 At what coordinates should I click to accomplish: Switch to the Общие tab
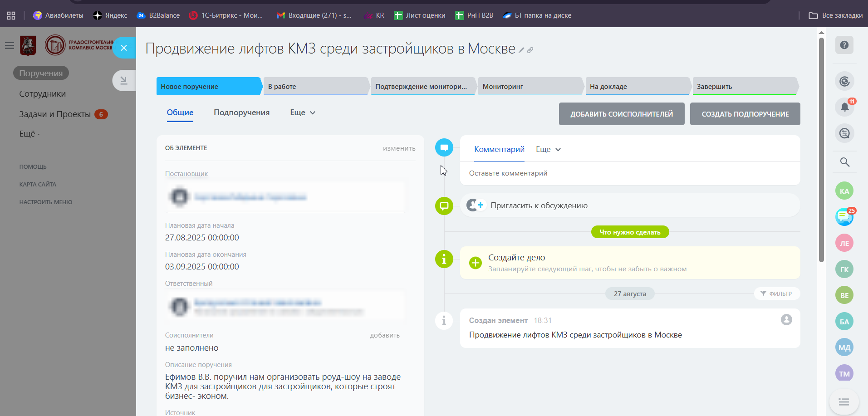[180, 113]
